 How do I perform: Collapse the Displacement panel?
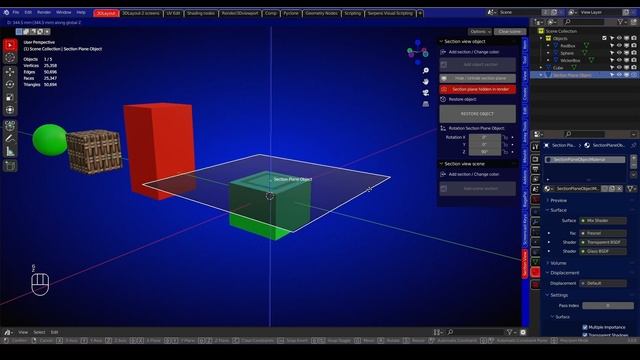tap(548, 273)
